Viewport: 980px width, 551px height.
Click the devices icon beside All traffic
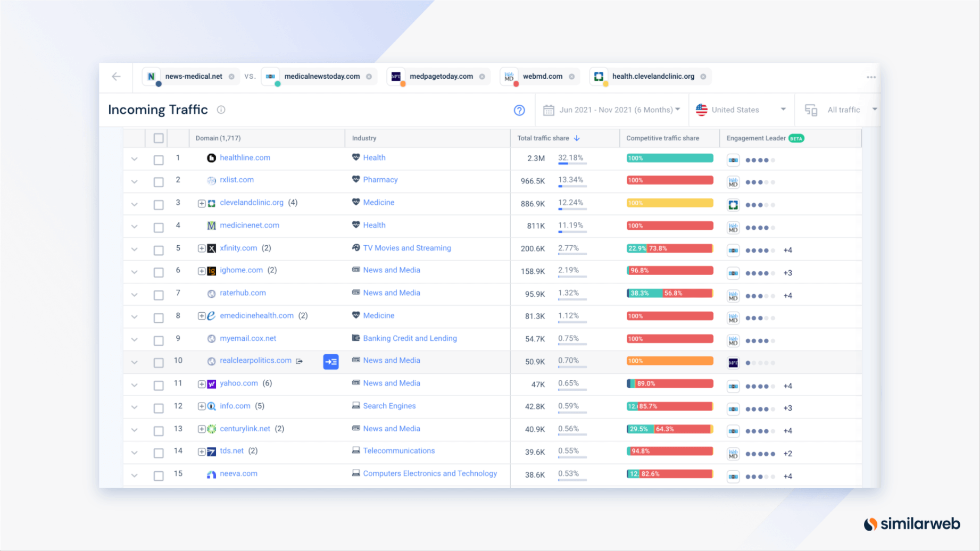tap(811, 110)
